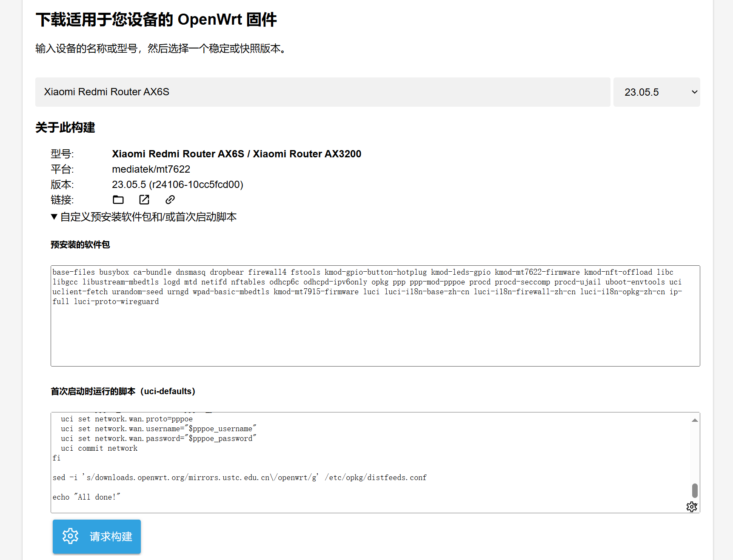This screenshot has width=733, height=560.
Task: Click the 链接 label
Action: (62, 200)
